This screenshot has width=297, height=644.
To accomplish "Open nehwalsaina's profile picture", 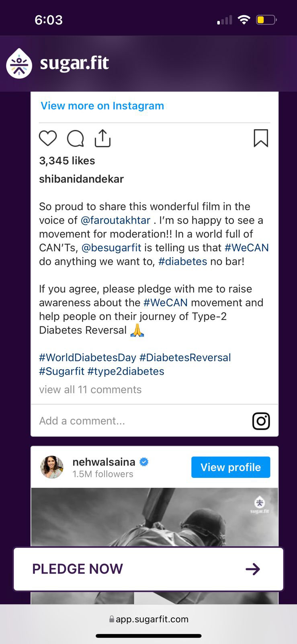I will (52, 467).
